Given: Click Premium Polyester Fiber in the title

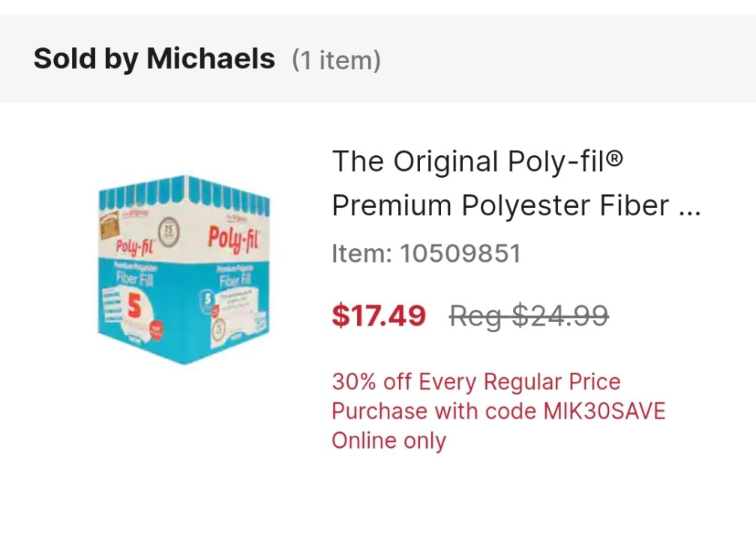Looking at the screenshot, I should (x=500, y=205).
